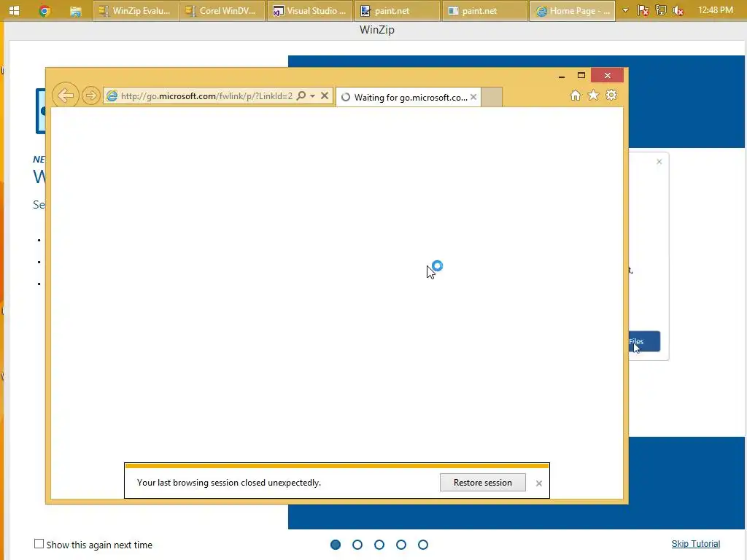747x560 pixels.
Task: Click the Internet Explorer page icon in address bar
Action: (112, 96)
